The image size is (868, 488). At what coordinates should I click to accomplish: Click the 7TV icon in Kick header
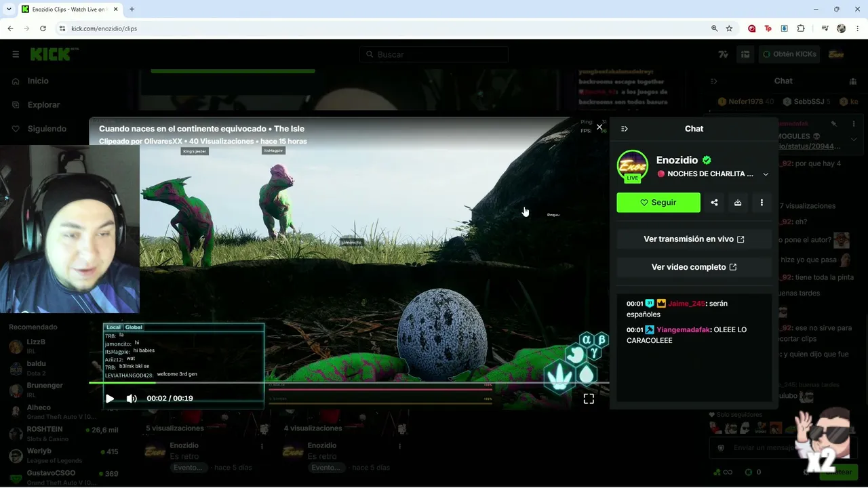724,54
